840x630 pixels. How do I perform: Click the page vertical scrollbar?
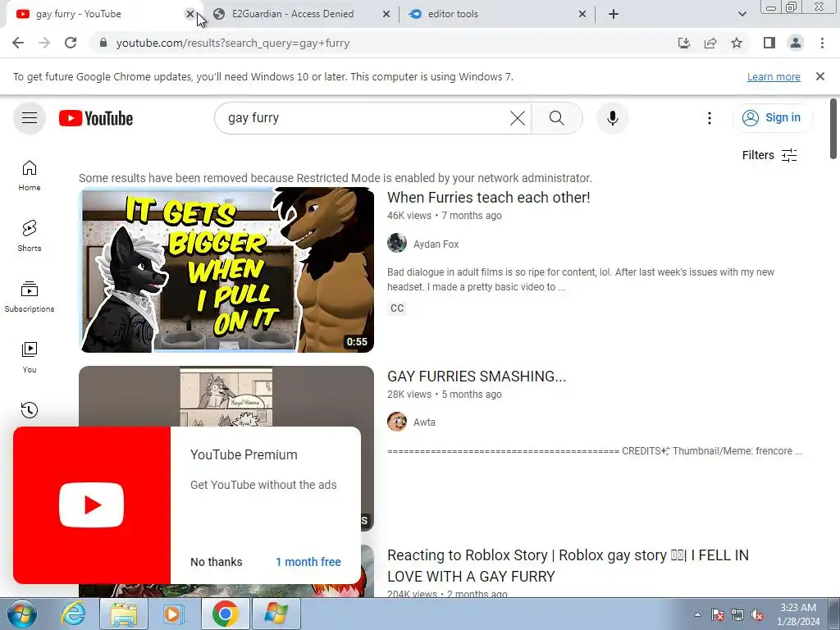833,129
